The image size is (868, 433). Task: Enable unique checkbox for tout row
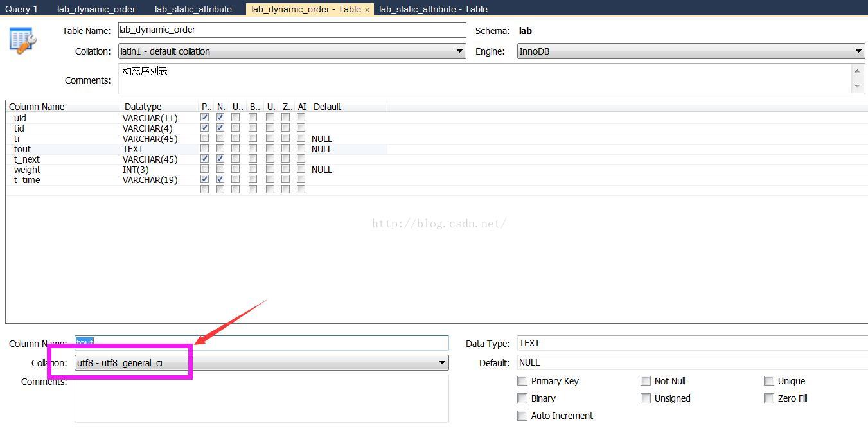[235, 148]
